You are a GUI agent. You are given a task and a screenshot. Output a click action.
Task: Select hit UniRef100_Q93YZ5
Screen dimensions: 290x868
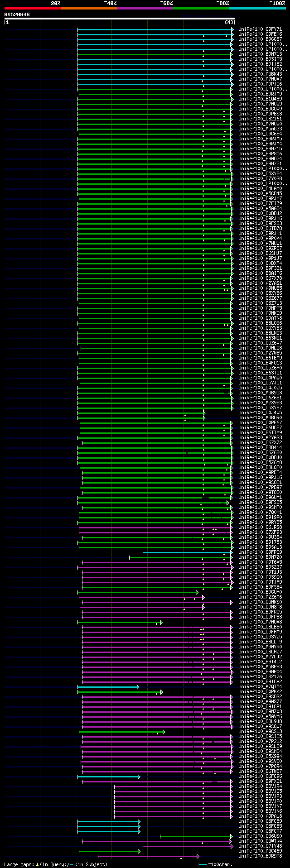pyautogui.click(x=260, y=637)
